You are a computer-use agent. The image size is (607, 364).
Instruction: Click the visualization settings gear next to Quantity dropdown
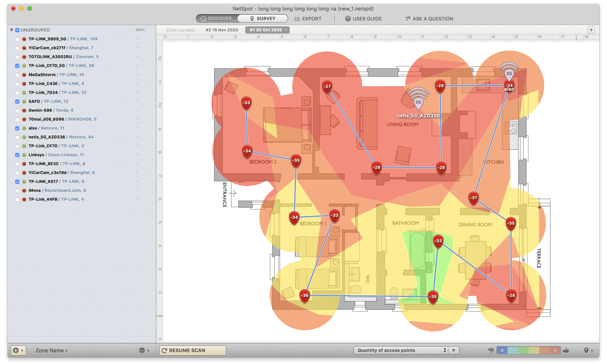tap(454, 350)
